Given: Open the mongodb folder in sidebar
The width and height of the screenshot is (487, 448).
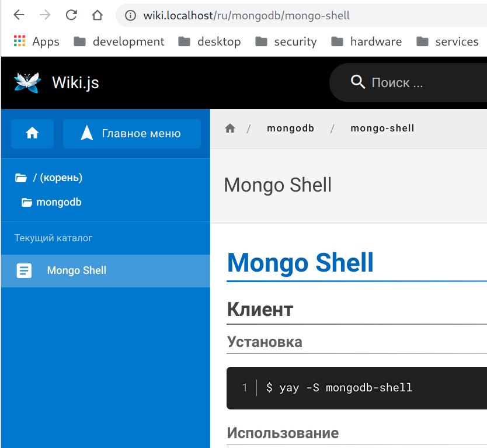Looking at the screenshot, I should click(x=51, y=202).
